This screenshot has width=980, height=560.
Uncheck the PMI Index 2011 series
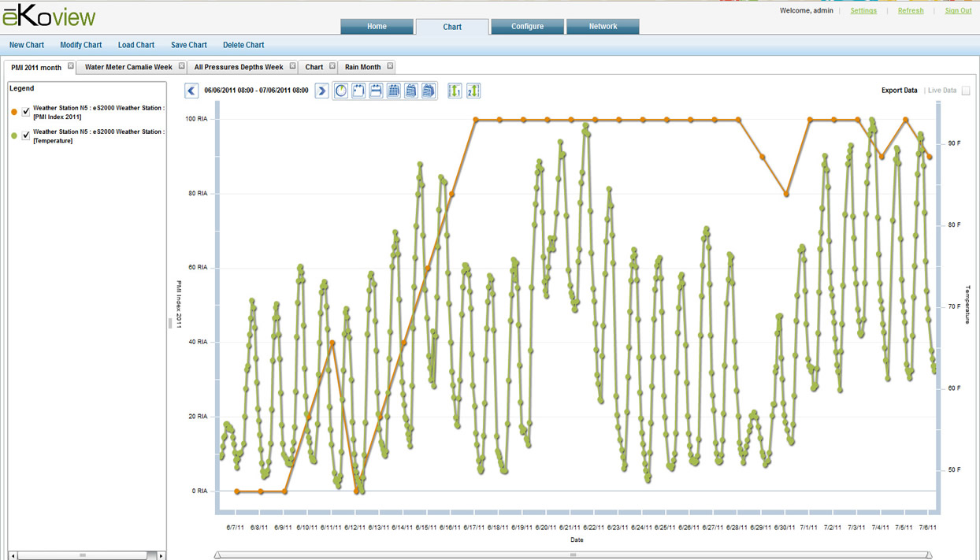(26, 113)
